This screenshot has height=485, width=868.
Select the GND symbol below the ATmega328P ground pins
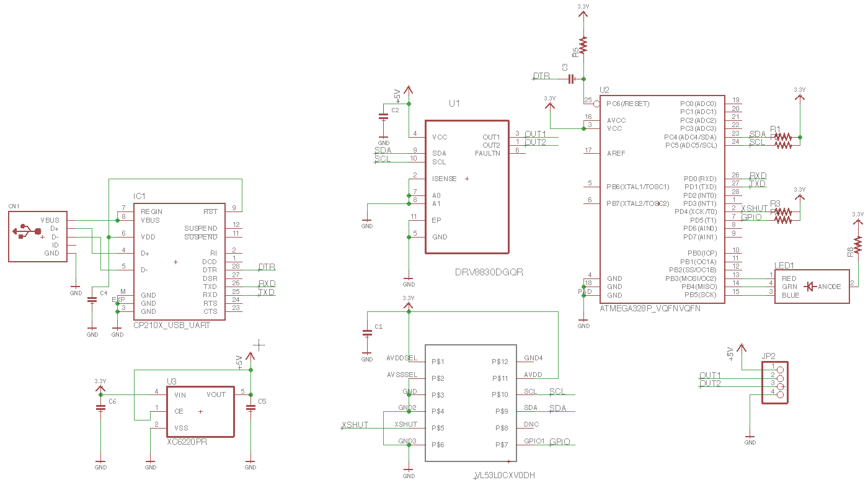coord(583,323)
